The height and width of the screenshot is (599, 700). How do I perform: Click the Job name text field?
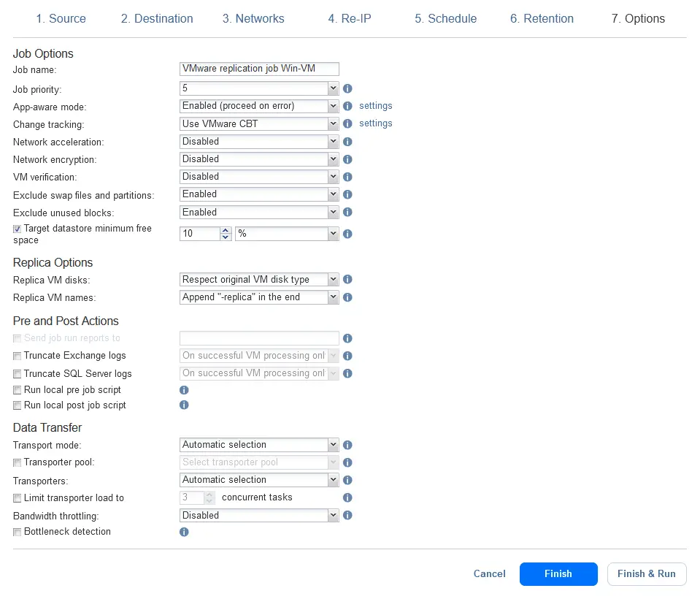259,69
